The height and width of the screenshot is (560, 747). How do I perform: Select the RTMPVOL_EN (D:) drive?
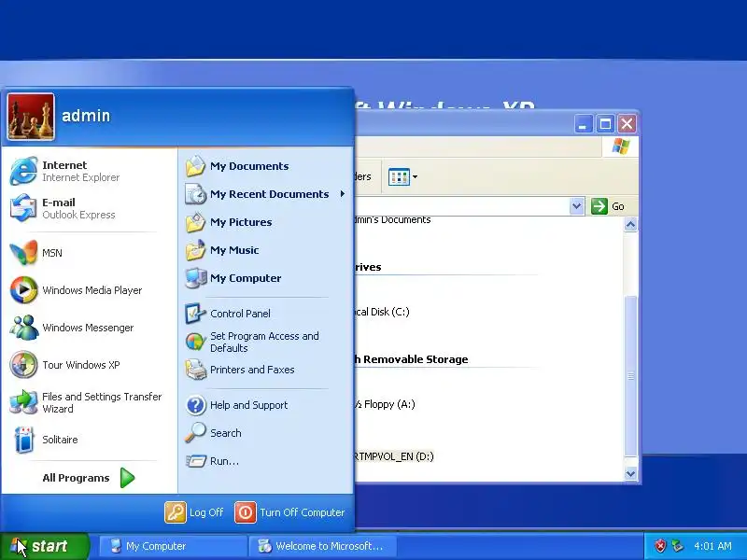[x=394, y=456]
